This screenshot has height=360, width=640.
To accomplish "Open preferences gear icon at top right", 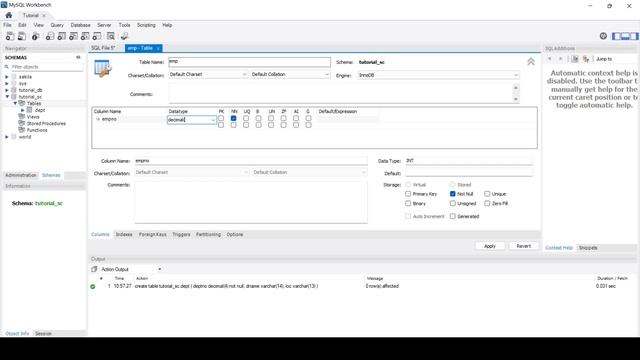I will coord(603,36).
